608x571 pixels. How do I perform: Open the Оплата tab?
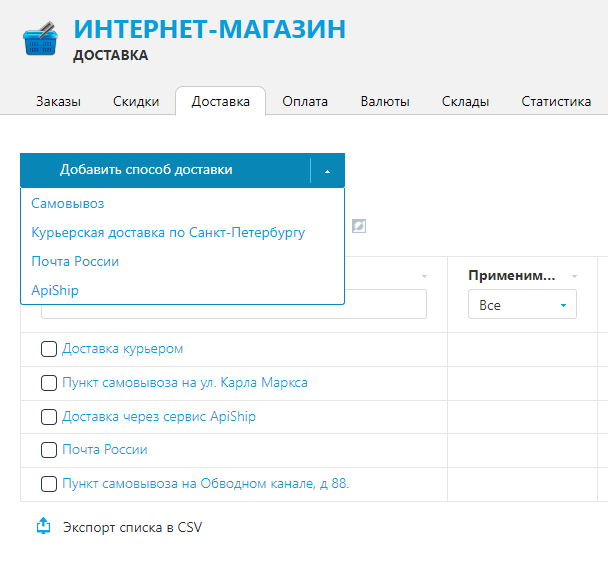click(x=305, y=102)
